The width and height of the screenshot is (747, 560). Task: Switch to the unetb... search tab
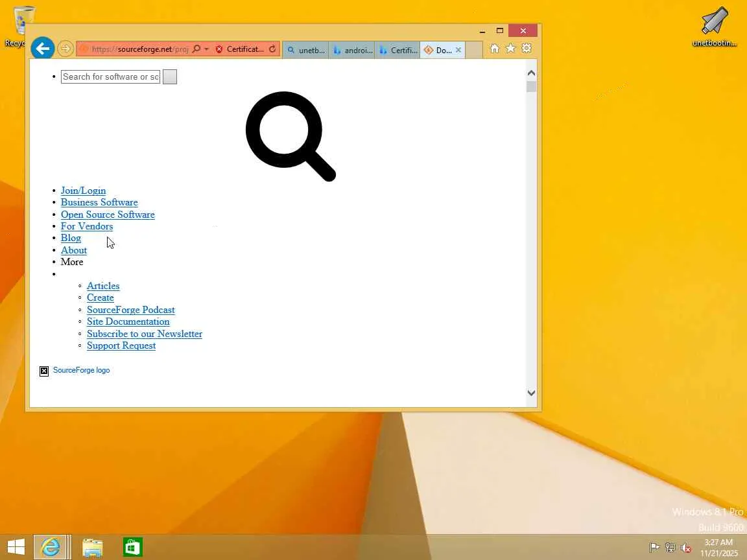point(306,50)
